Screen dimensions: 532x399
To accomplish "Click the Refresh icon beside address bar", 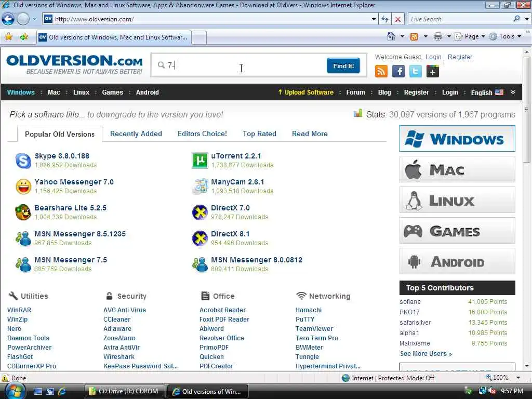I will tap(385, 19).
